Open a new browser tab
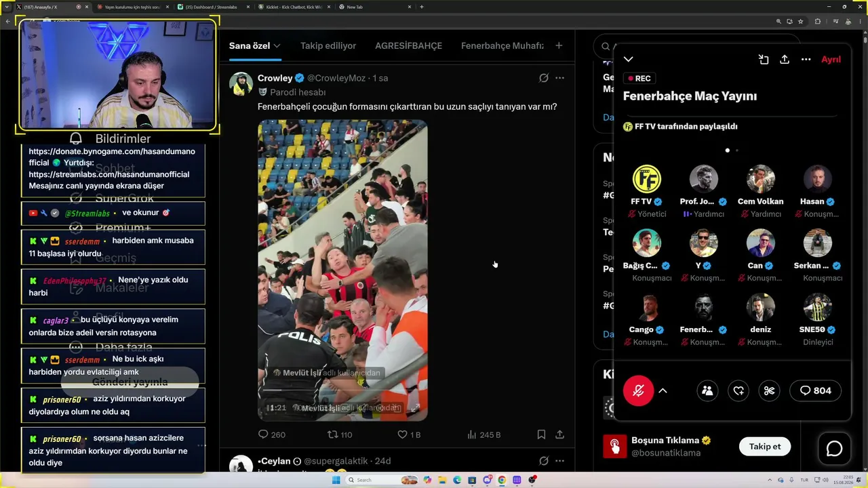Viewport: 868px width, 488px height. click(422, 7)
